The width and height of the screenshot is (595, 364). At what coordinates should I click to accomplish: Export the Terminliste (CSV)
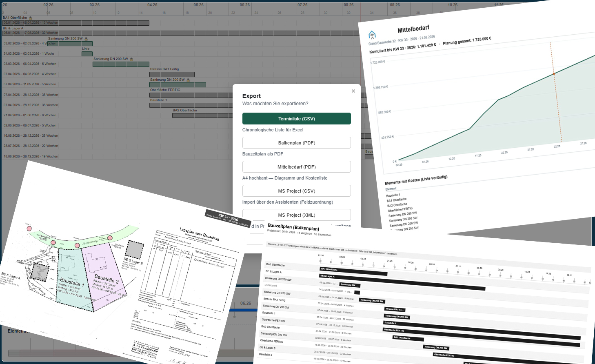point(297,119)
